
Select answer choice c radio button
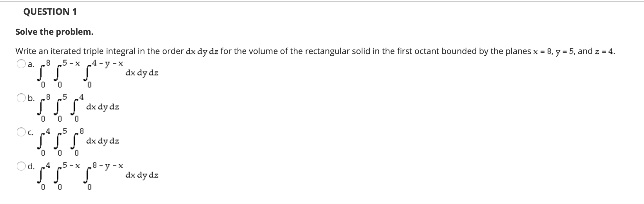(21, 132)
